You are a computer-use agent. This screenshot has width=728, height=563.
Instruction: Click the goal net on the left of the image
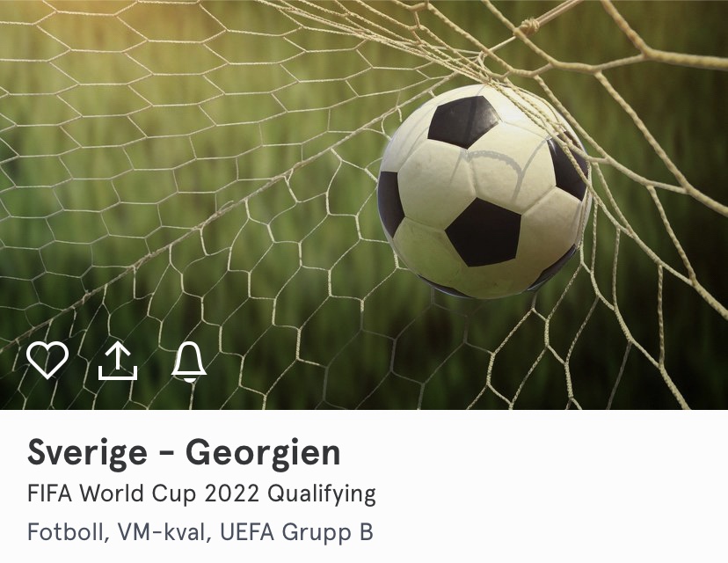pos(139,186)
